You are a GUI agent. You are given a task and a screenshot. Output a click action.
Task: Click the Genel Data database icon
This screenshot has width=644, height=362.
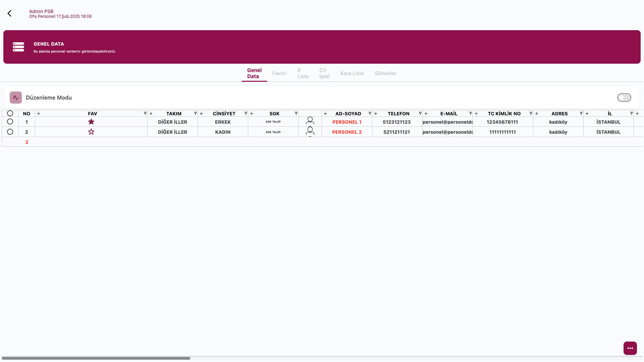[x=18, y=47]
